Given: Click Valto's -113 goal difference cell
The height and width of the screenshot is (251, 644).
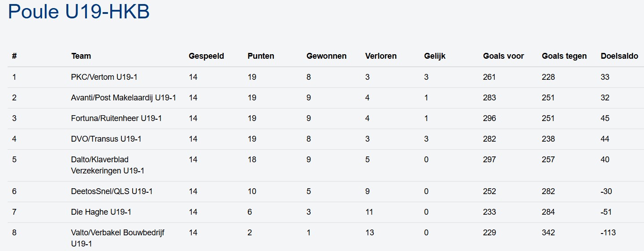Looking at the screenshot, I should tap(608, 233).
